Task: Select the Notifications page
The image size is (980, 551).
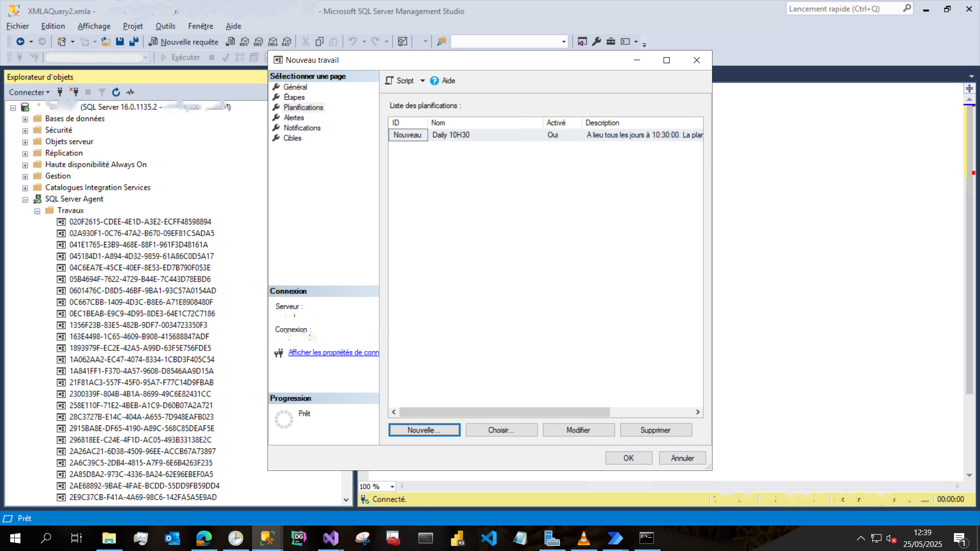Action: click(x=302, y=128)
